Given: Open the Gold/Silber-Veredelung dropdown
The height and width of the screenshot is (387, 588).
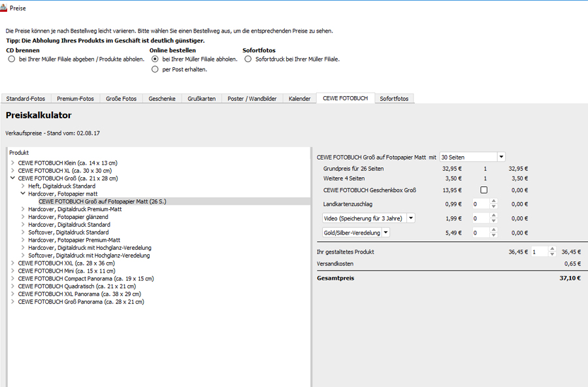Looking at the screenshot, I should click(x=385, y=233).
